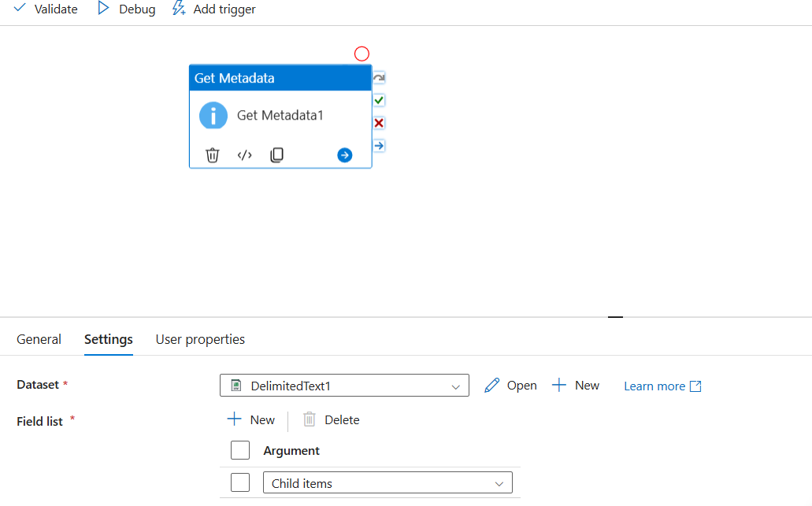Delete Get Metadata1 using the trash icon
The height and width of the screenshot is (506, 812).
pyautogui.click(x=212, y=154)
